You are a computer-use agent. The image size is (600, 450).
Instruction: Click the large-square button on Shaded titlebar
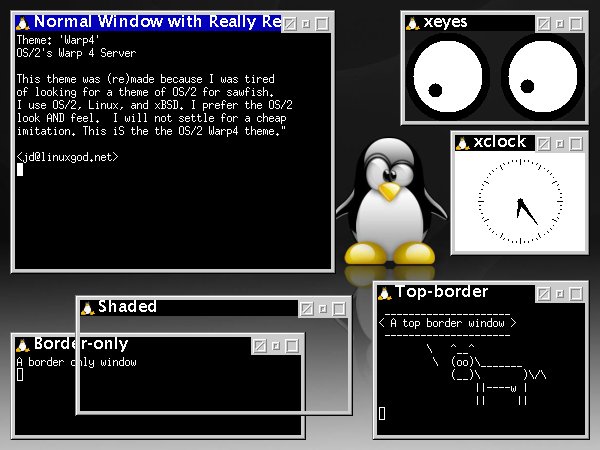point(339,309)
